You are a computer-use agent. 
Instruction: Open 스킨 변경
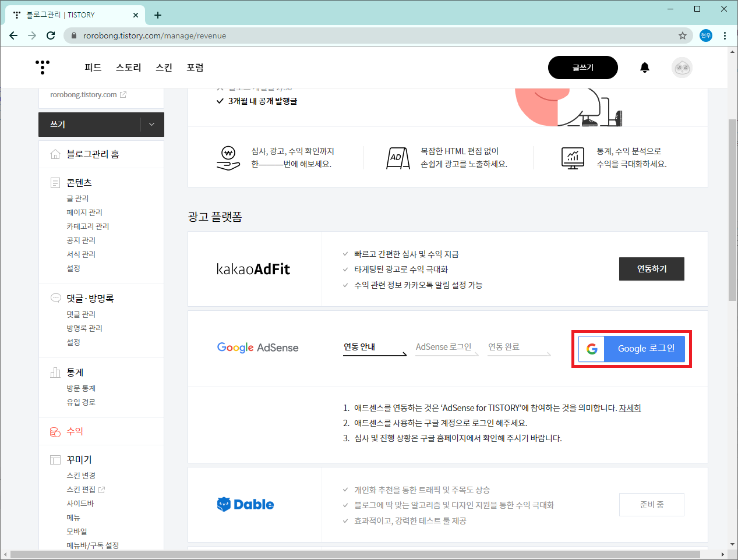point(81,476)
